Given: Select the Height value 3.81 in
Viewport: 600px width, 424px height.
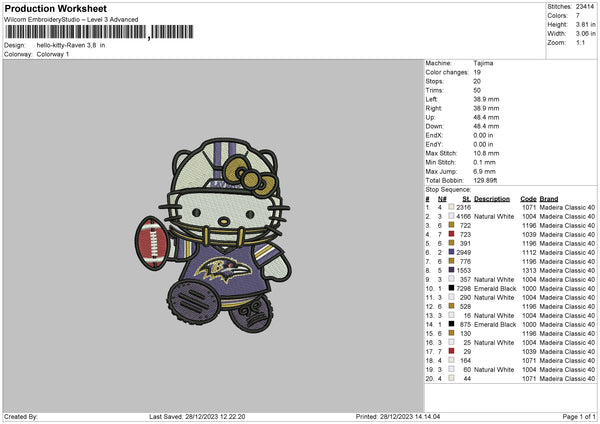Looking at the screenshot, I should pyautogui.click(x=585, y=24).
